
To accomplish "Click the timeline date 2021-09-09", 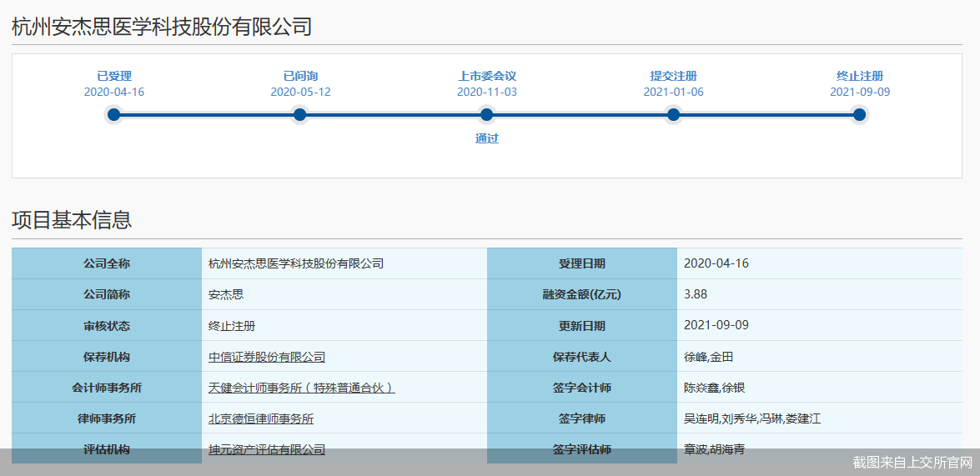I will 860,92.
